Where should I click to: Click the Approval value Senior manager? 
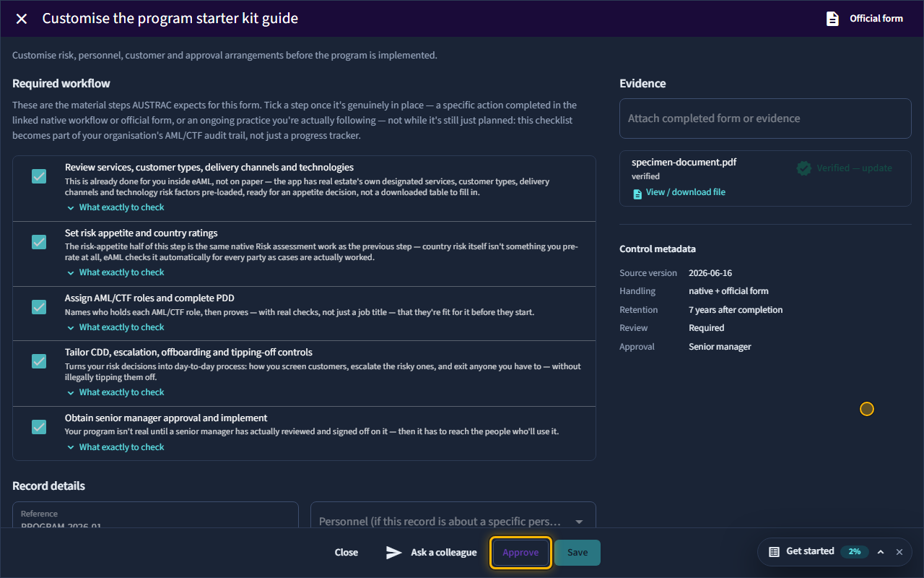click(720, 347)
